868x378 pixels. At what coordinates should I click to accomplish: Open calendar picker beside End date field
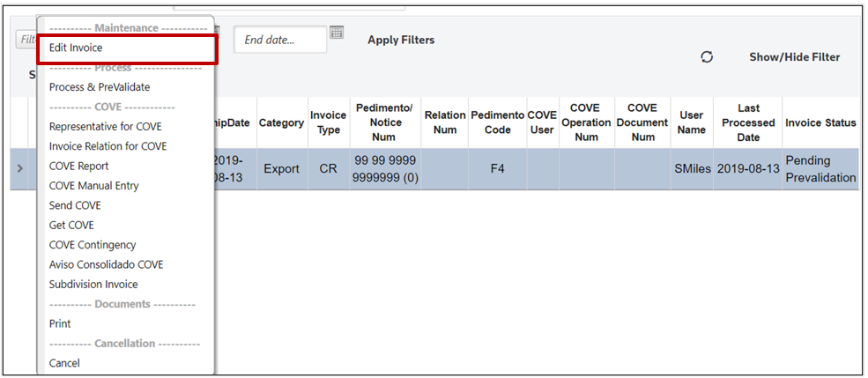click(x=336, y=33)
